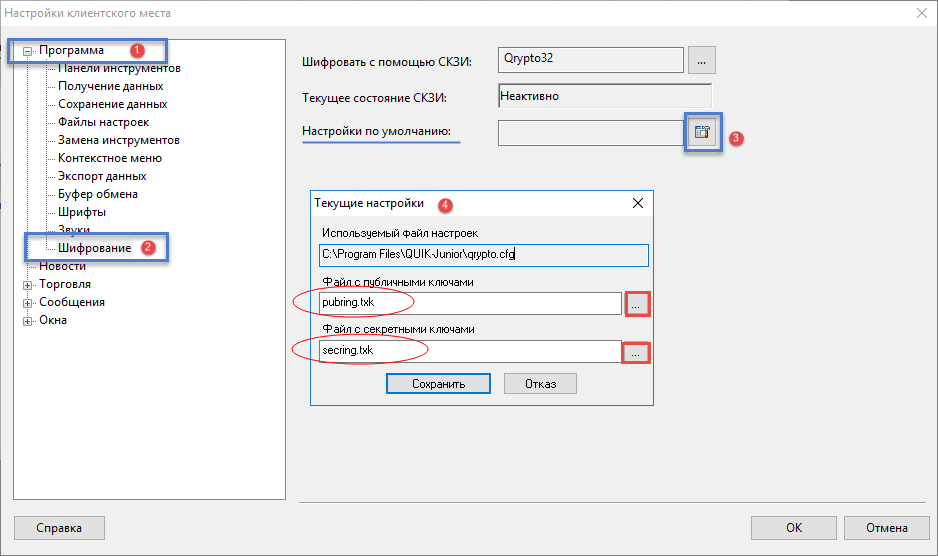
Task: Click Сохранить to save current settings
Action: point(438,384)
